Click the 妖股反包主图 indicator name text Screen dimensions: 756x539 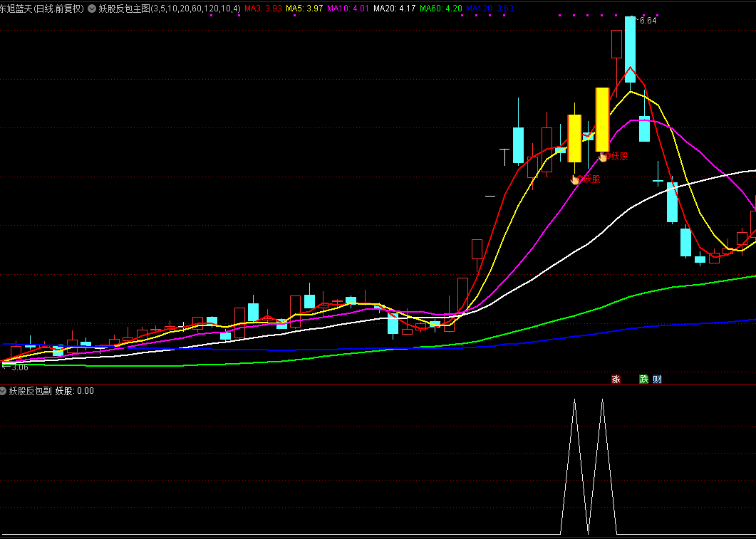(124, 9)
